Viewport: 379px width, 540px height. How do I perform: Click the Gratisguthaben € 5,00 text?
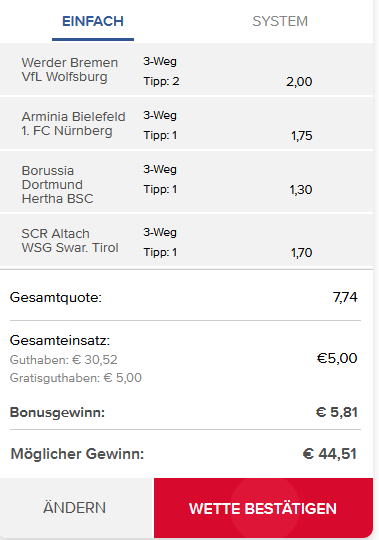(x=76, y=378)
